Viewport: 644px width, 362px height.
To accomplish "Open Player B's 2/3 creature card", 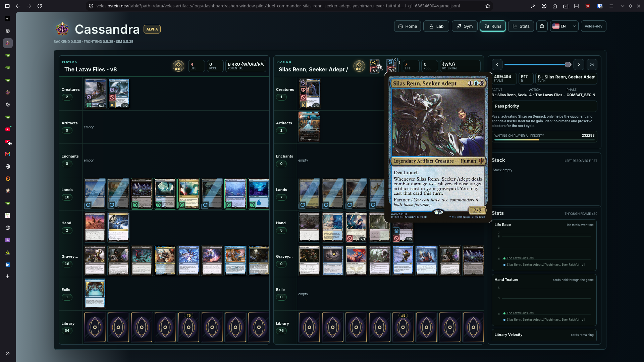I will click(310, 94).
